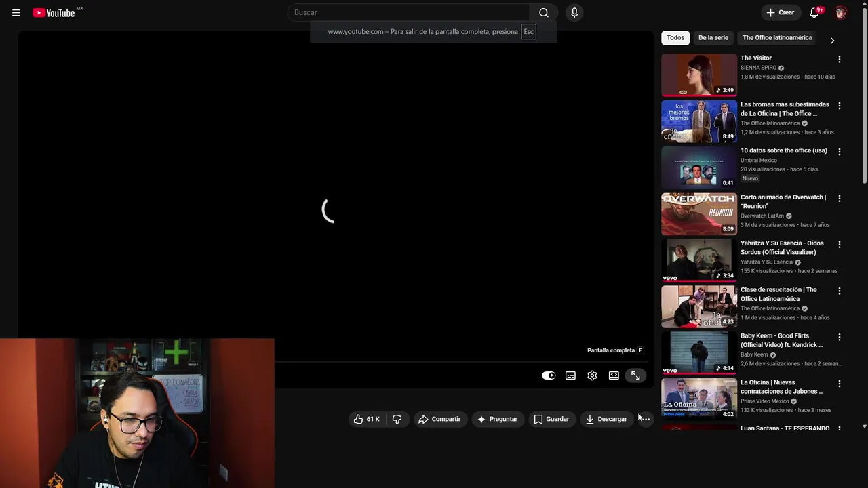Image resolution: width=868 pixels, height=488 pixels.
Task: Open Overwatch Reunion thumbnail
Action: [x=699, y=214]
